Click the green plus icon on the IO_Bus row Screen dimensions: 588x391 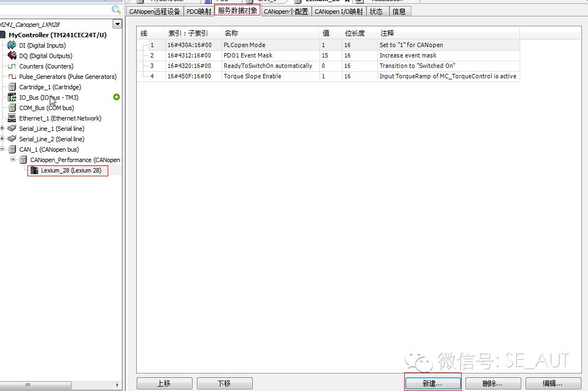(117, 97)
